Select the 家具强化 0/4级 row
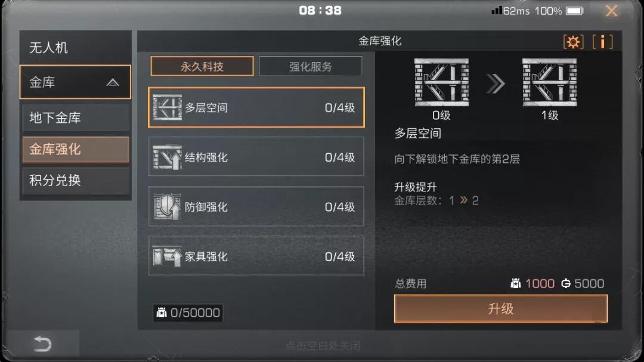Screen dimensions: 644x362 point(256,256)
